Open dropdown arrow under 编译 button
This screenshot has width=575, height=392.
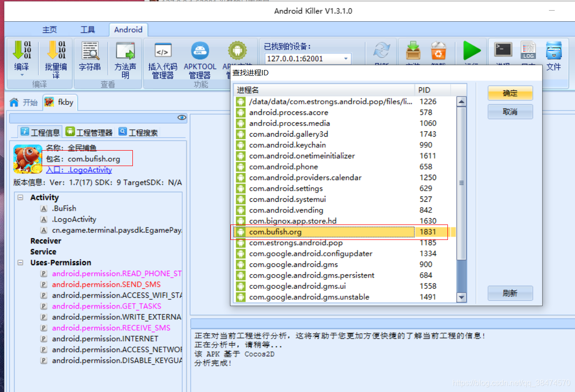point(22,75)
